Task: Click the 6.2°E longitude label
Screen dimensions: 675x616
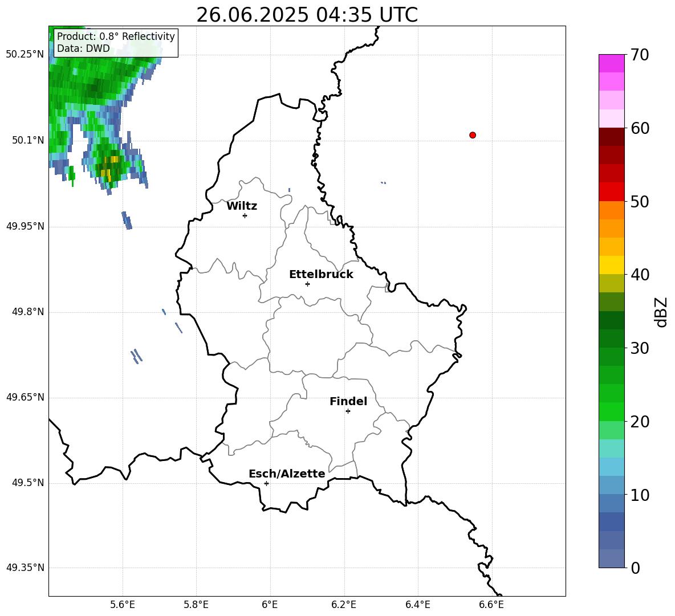Action: [x=344, y=605]
